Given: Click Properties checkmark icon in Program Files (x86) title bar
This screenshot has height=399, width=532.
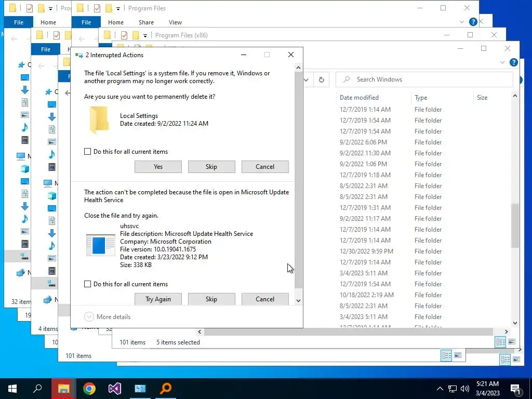Looking at the screenshot, I should [x=124, y=35].
